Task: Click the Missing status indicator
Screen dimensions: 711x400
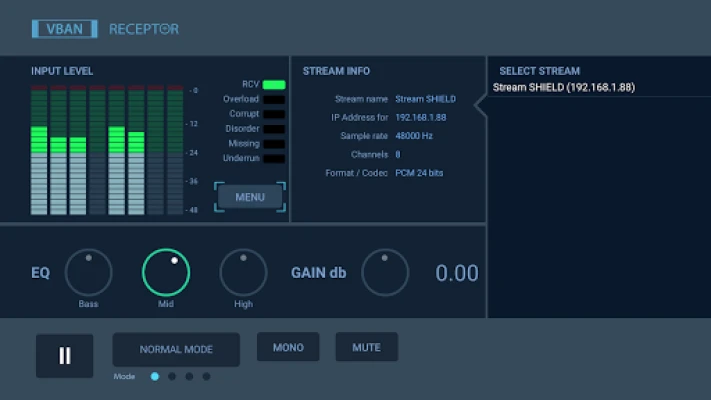Action: coord(274,143)
